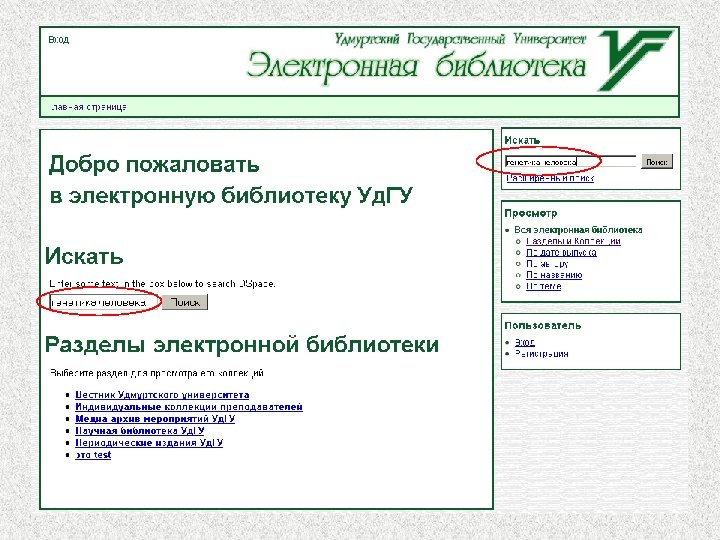Click Вход in the Пользователь panel

click(x=525, y=343)
